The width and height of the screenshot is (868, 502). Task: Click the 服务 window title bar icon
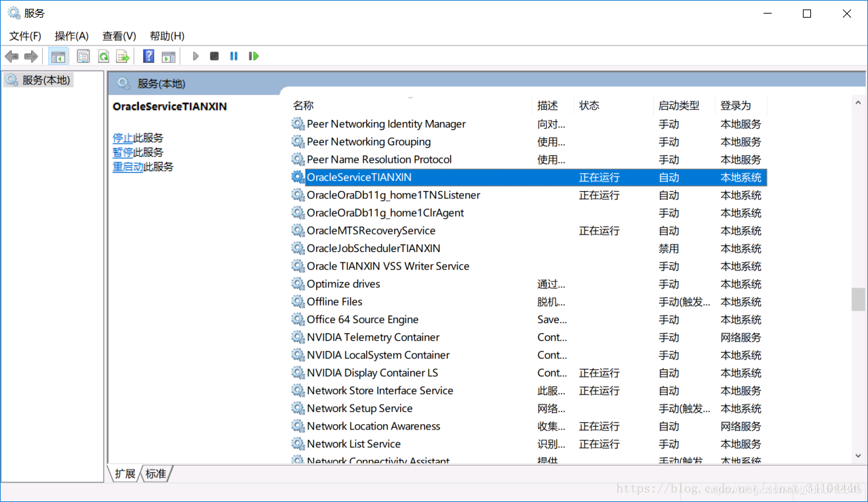point(14,13)
